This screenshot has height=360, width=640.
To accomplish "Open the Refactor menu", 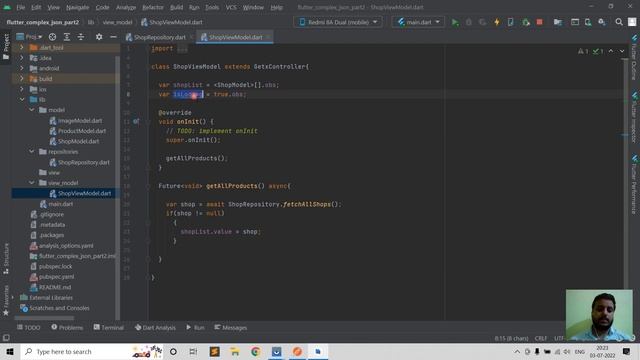I will (153, 7).
